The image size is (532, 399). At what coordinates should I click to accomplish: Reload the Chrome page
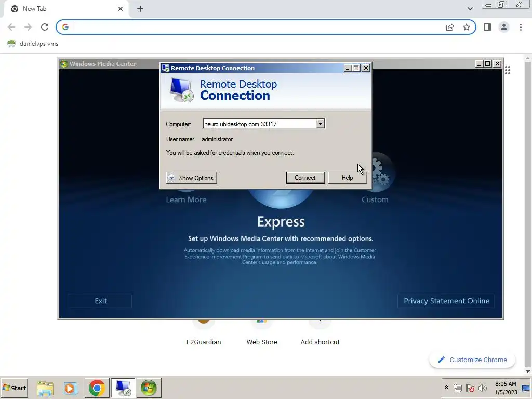[x=45, y=27]
